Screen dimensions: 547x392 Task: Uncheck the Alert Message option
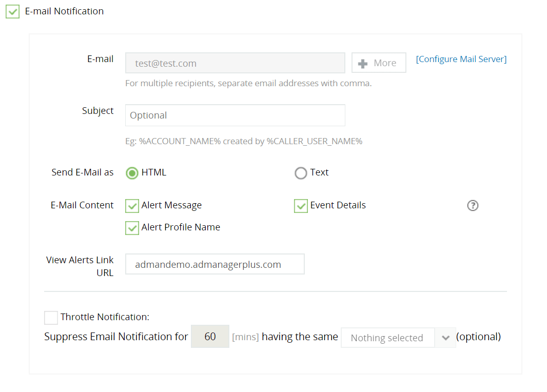pos(132,206)
